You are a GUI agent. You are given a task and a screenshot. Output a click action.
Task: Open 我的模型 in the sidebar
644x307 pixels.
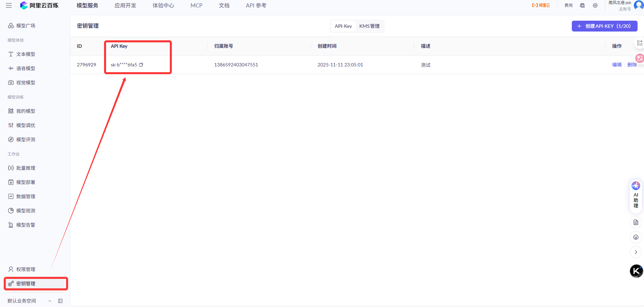(26, 111)
